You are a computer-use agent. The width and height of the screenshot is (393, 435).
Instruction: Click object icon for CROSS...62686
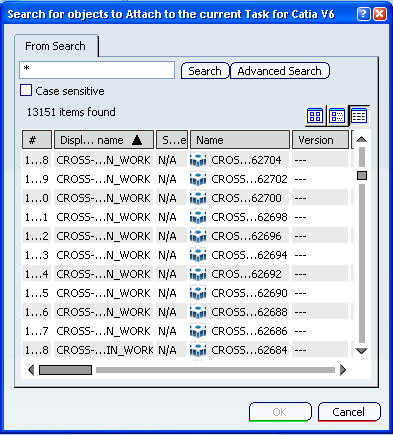tap(198, 331)
